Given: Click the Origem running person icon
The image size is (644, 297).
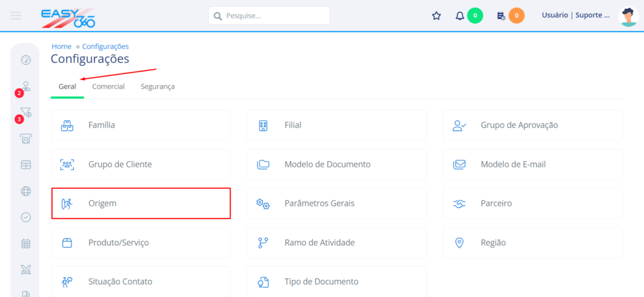Looking at the screenshot, I should pos(67,204).
